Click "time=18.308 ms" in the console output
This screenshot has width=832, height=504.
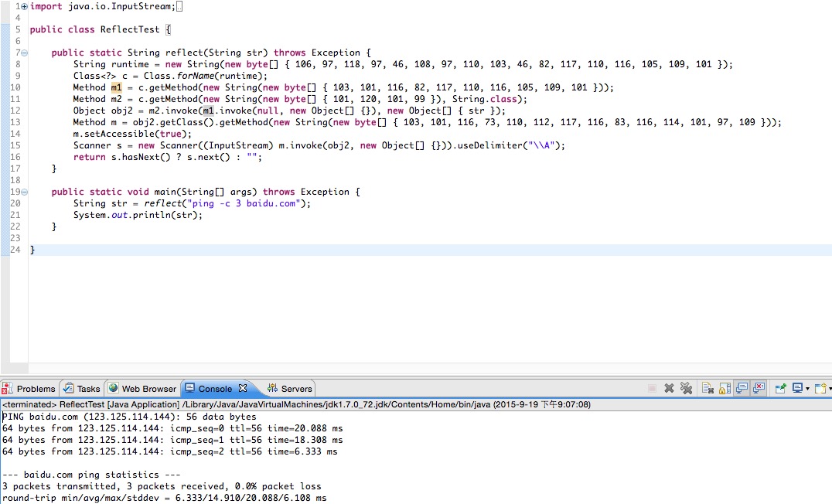click(305, 441)
